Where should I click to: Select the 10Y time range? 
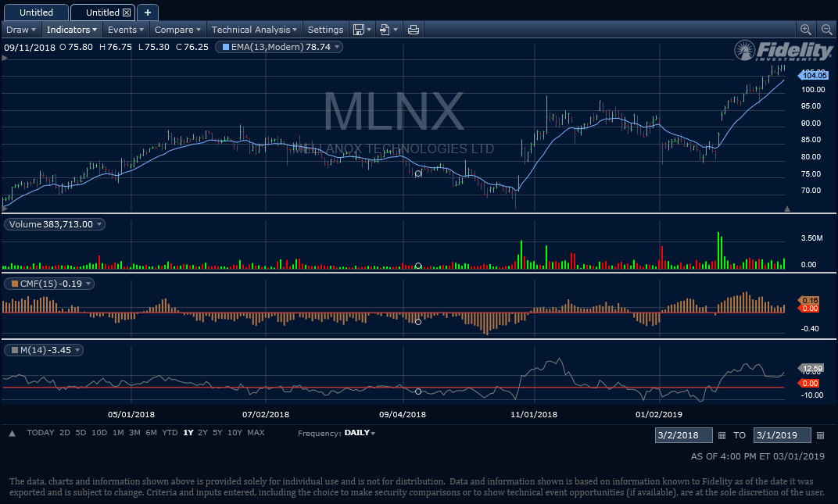(235, 433)
